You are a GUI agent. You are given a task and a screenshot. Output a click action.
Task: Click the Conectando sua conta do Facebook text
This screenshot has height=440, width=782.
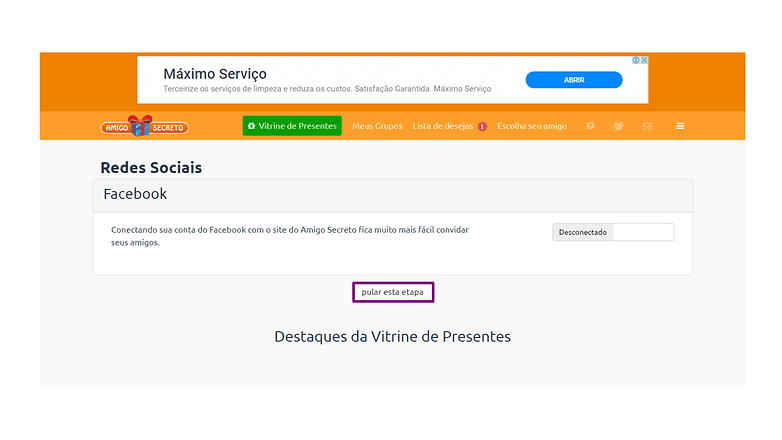click(290, 236)
